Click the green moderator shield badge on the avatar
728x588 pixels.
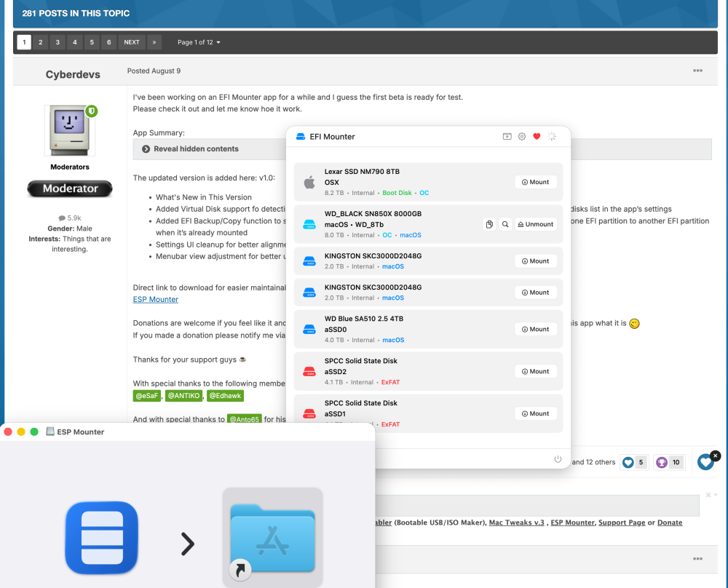click(92, 111)
